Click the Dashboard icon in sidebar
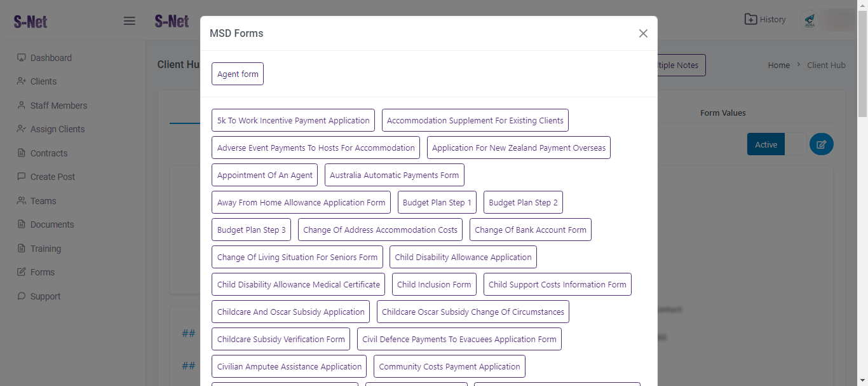 coord(22,58)
